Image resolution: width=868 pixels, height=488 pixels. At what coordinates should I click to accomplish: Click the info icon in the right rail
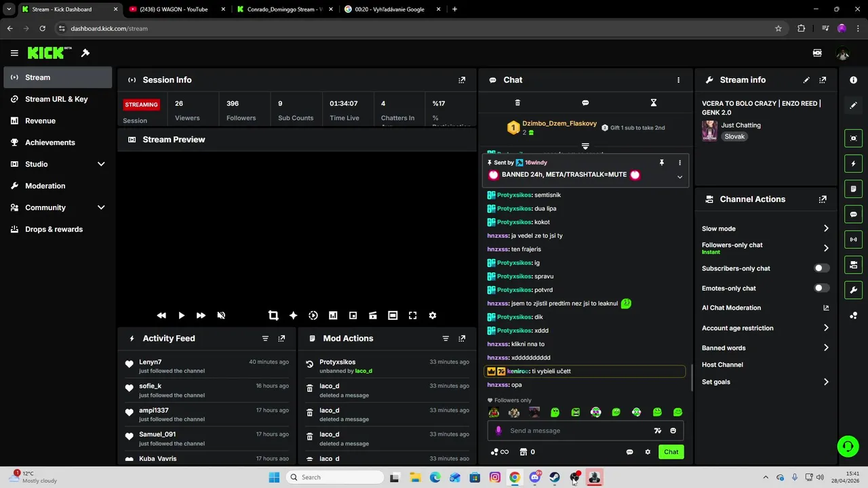click(853, 80)
